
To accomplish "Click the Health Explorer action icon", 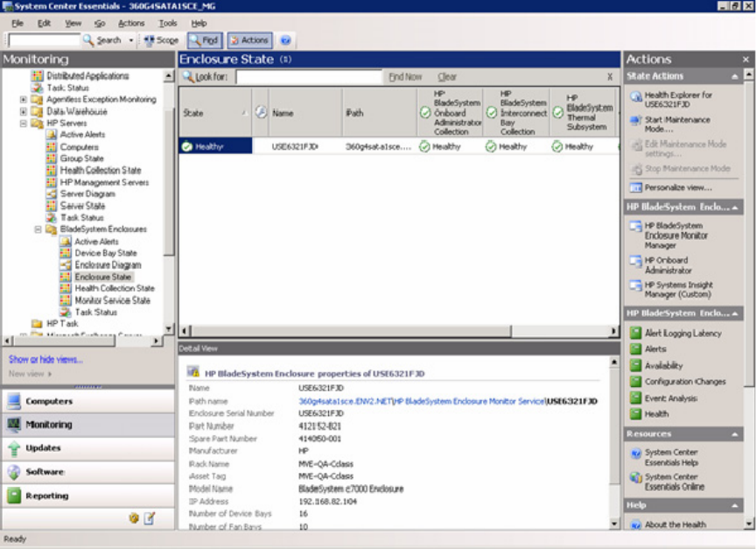I will (635, 95).
